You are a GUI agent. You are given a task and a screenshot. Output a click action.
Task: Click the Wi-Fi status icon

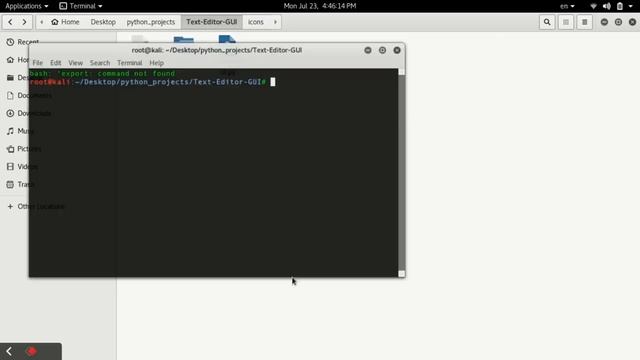tap(593, 6)
